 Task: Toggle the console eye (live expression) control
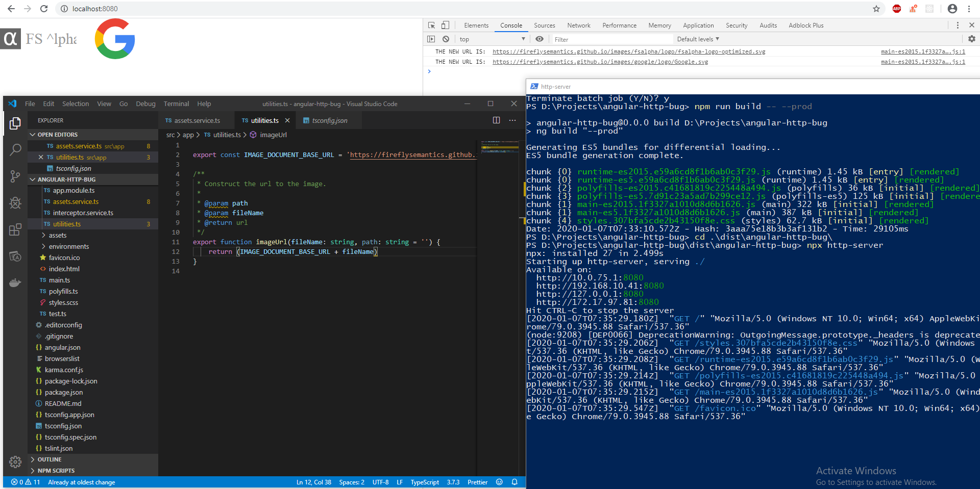pos(540,39)
